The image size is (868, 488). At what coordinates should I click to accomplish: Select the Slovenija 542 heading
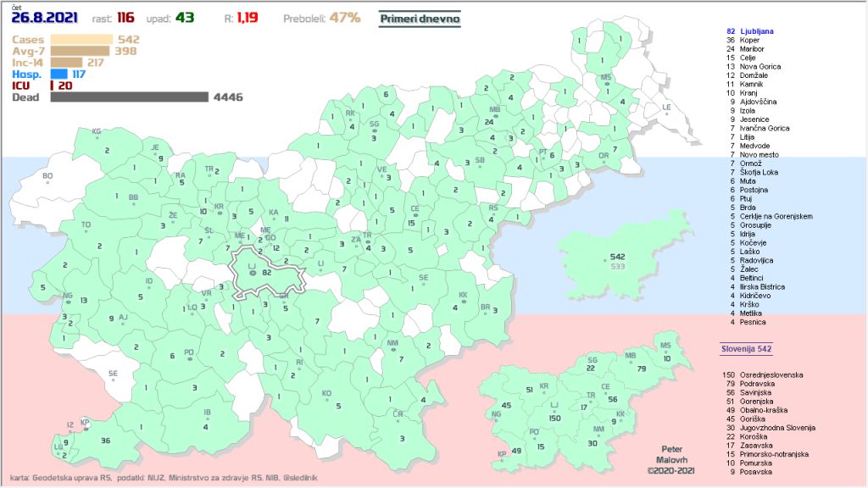tap(746, 348)
